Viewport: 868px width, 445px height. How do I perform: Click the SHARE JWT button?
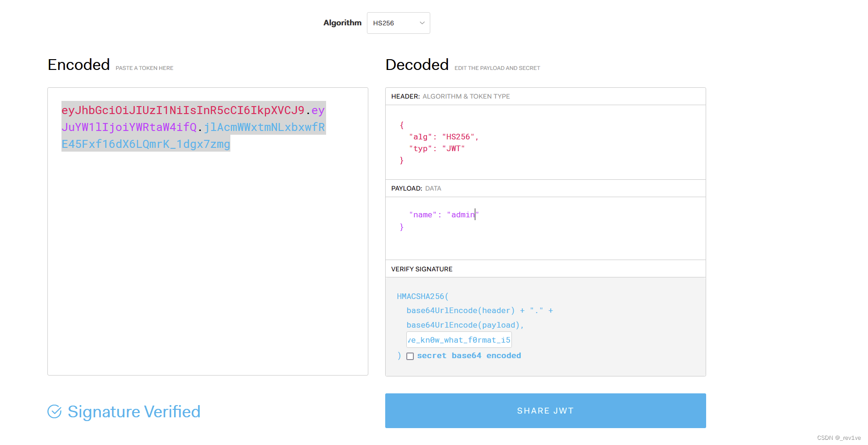(x=545, y=411)
